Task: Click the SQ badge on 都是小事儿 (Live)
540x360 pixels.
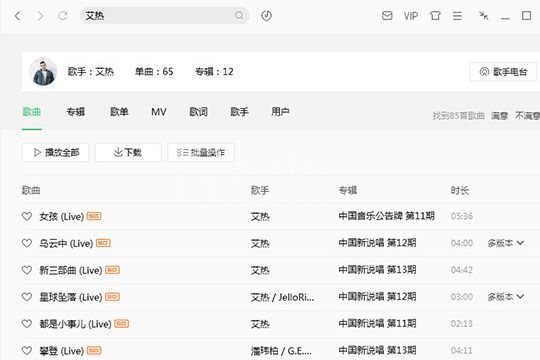Action: (x=122, y=323)
